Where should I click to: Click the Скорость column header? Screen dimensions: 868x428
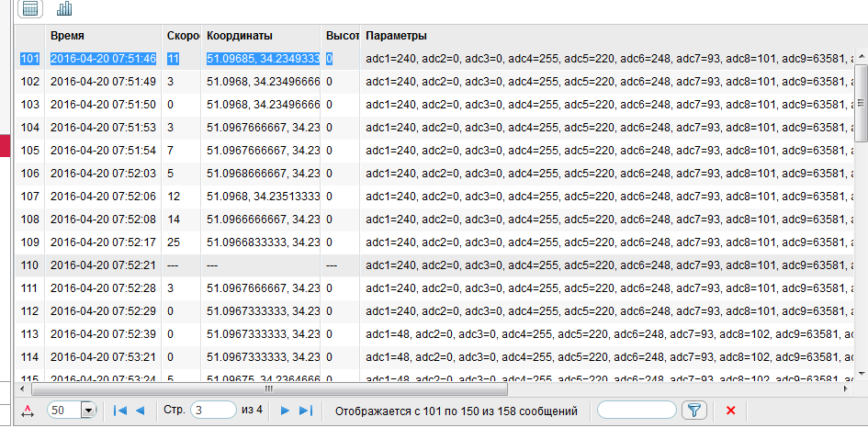pos(182,36)
